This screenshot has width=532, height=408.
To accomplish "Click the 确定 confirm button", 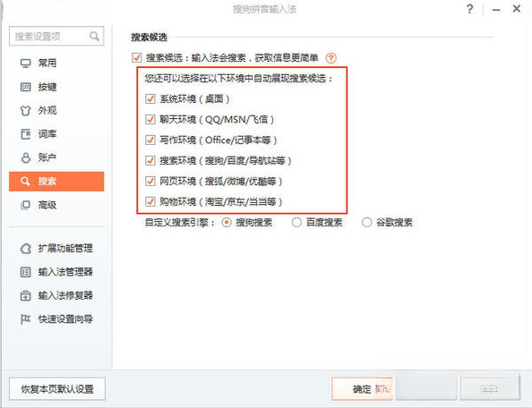I will pos(362,389).
